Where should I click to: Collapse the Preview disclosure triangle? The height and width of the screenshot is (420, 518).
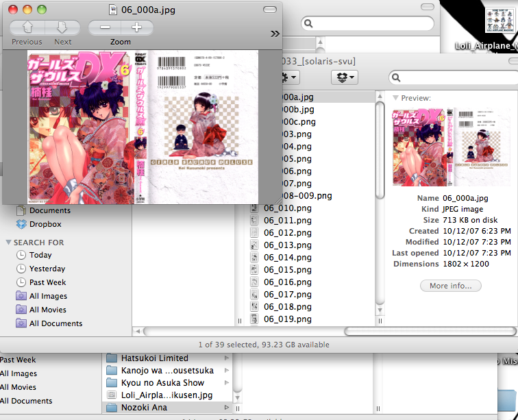[x=395, y=98]
